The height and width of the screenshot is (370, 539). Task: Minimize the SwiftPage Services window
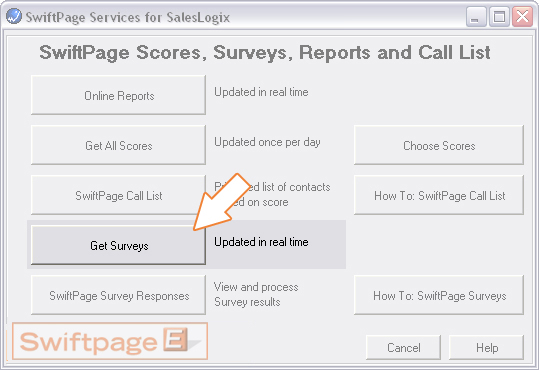[x=475, y=17]
